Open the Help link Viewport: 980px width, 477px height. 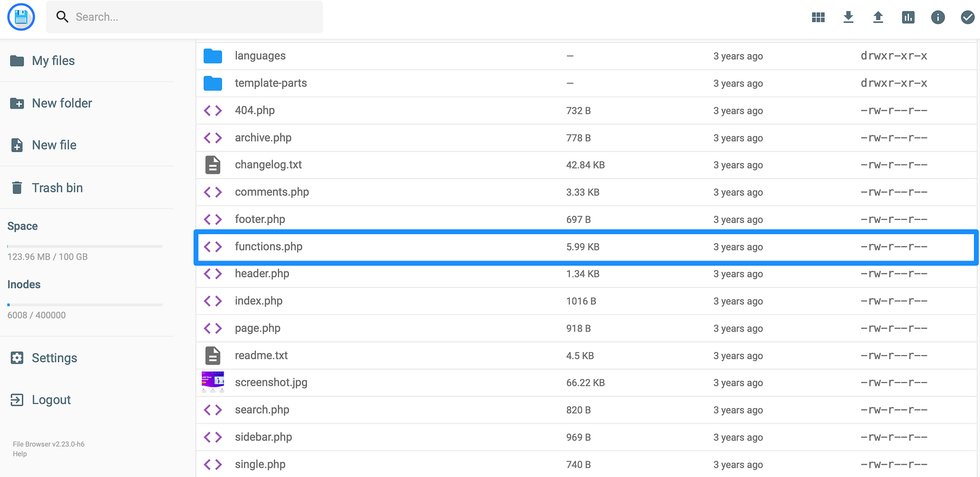click(x=19, y=454)
